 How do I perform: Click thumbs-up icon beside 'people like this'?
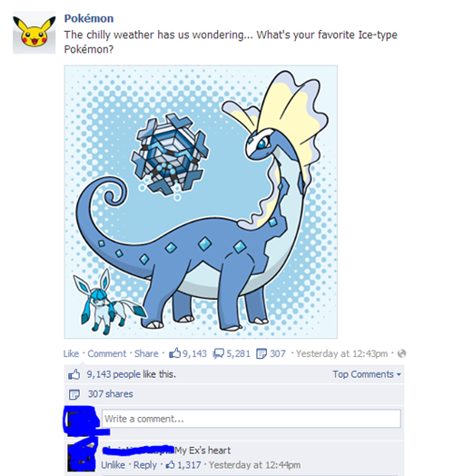click(74, 374)
